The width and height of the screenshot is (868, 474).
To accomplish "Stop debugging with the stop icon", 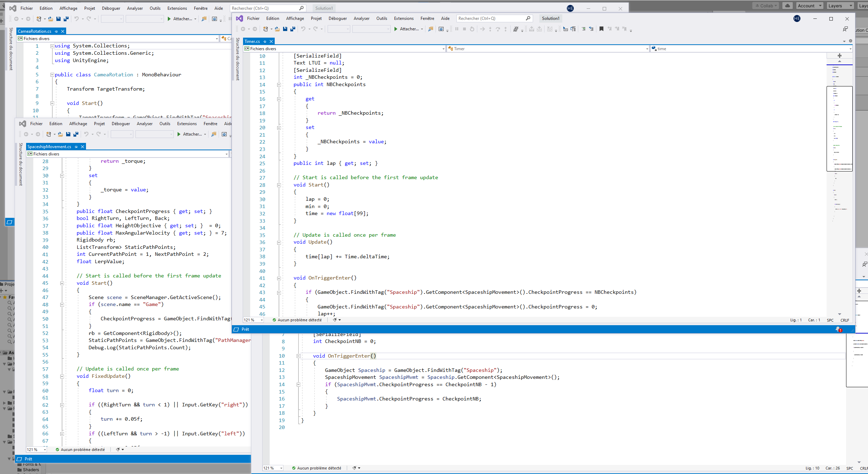I will [x=464, y=29].
